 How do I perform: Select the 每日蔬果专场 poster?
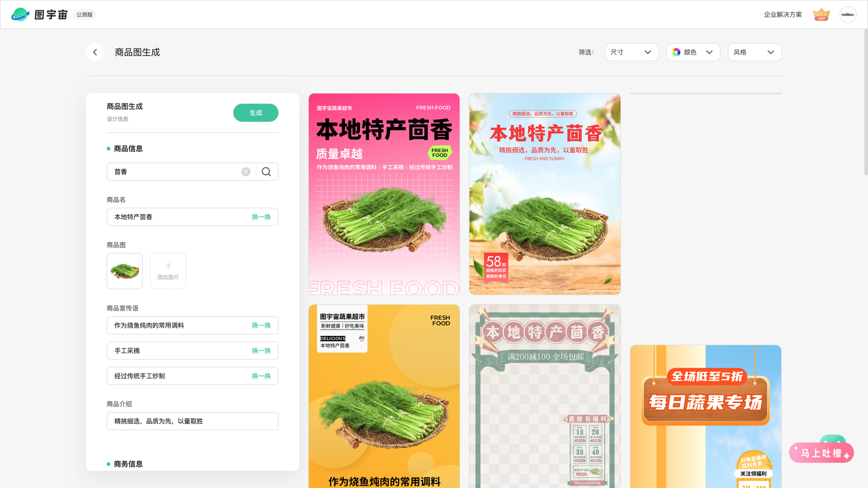705,416
